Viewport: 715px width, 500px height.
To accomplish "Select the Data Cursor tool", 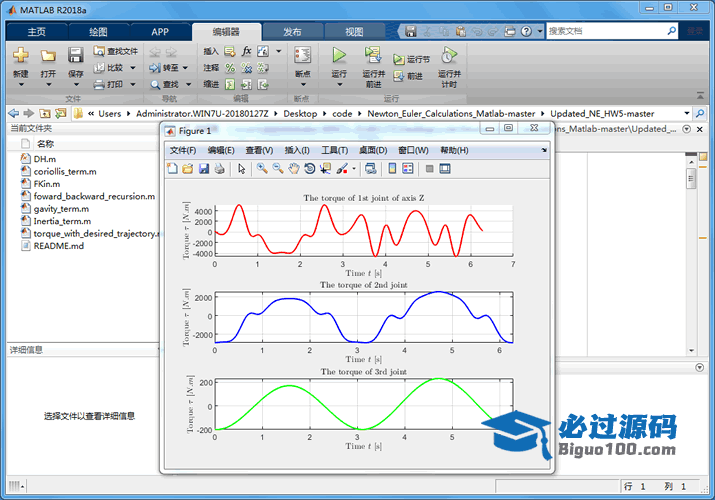I will click(x=325, y=169).
